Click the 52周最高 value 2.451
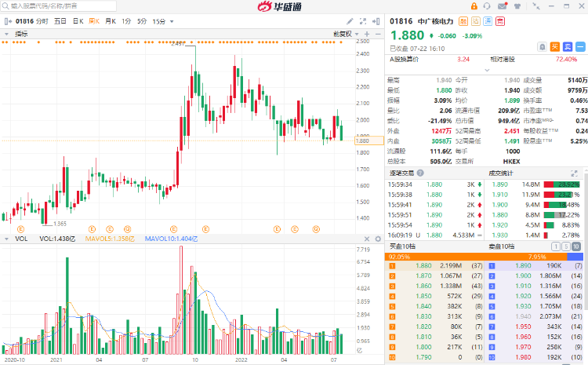This screenshot has height=365, width=588. [x=511, y=131]
